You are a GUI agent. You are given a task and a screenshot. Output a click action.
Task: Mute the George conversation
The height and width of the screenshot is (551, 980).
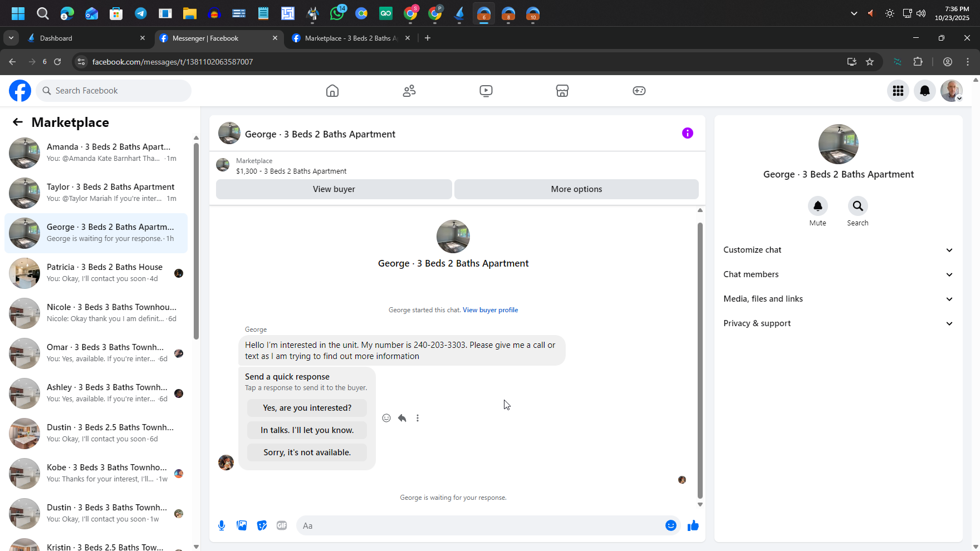point(818,206)
